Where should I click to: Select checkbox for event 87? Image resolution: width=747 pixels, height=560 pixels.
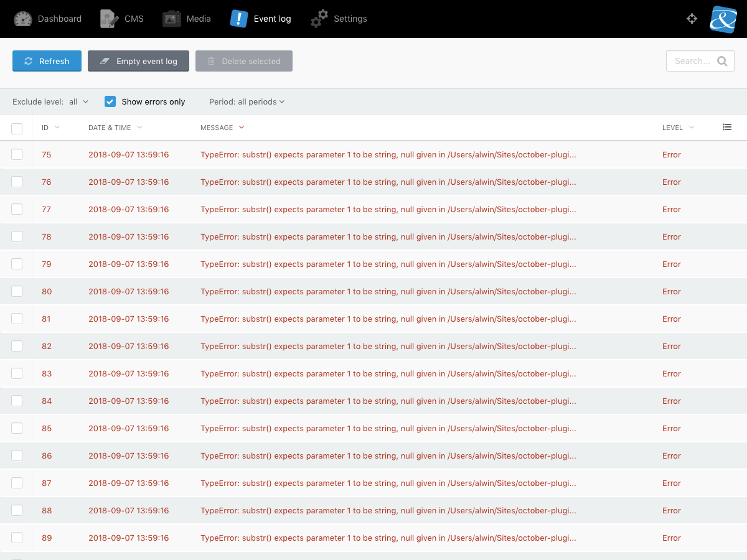[x=17, y=483]
